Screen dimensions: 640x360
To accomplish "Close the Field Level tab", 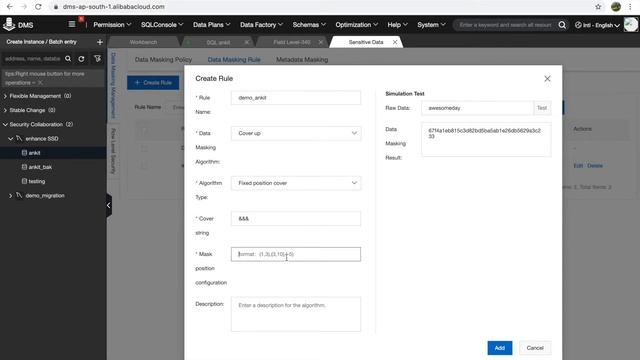I will pos(321,42).
